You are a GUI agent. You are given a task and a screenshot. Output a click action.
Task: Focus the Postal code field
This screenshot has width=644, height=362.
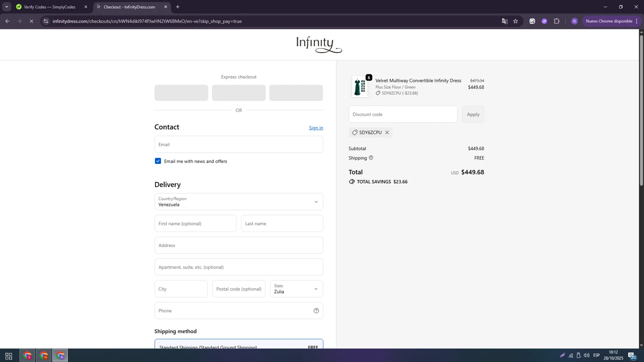coord(239,289)
